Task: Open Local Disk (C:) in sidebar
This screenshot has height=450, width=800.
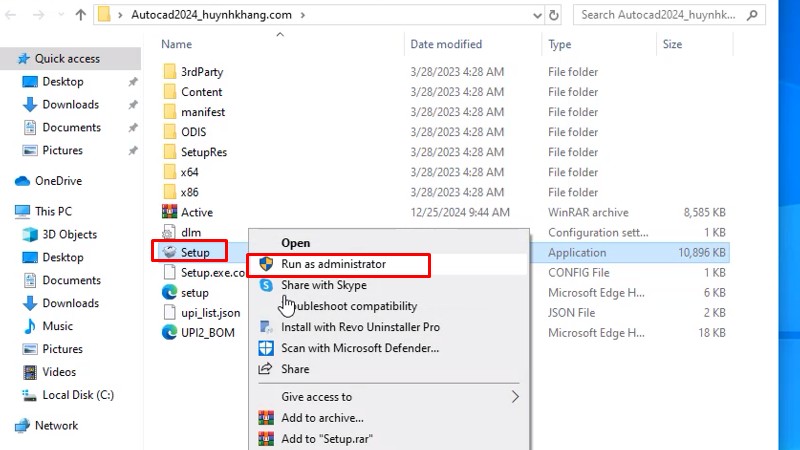Action: pos(76,395)
